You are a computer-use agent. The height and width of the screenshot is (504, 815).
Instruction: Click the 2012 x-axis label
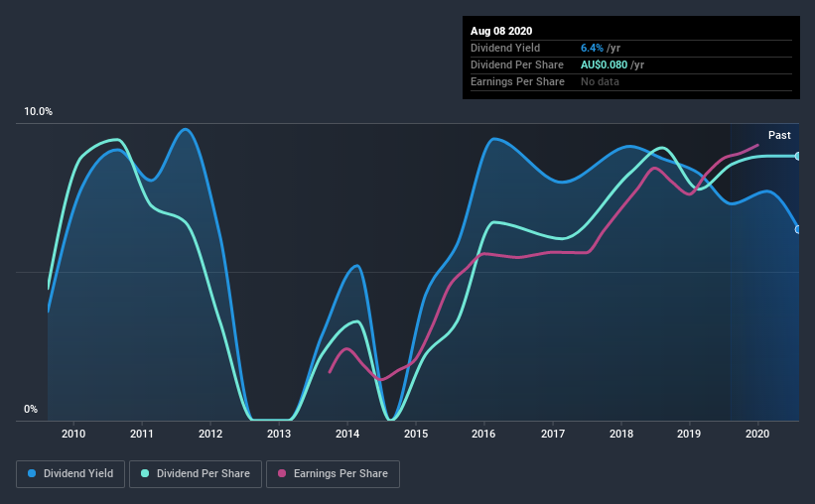pos(210,434)
